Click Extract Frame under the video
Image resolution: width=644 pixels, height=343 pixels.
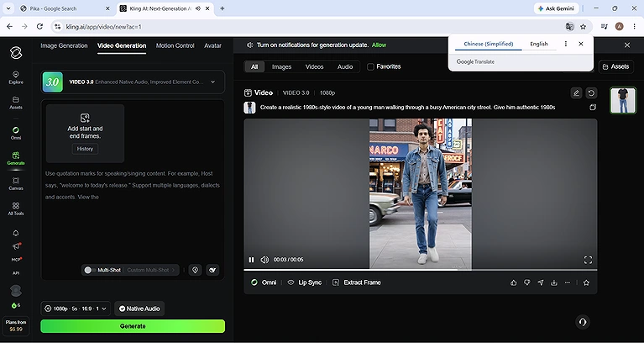357,282
